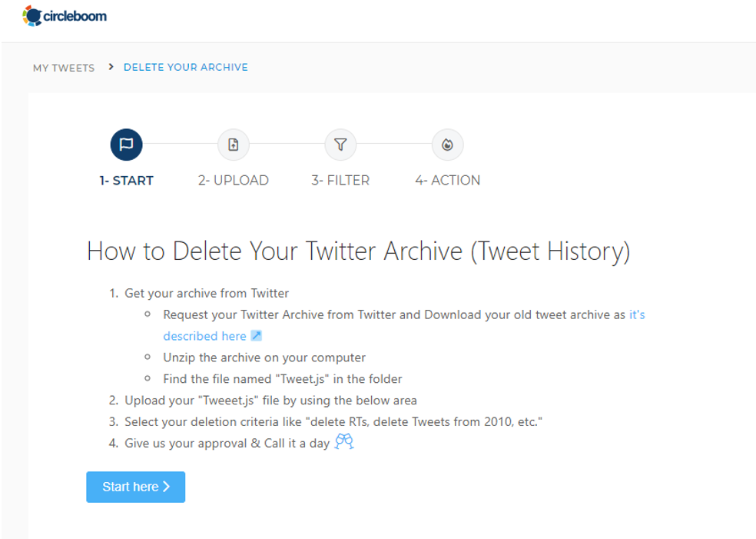756x539 pixels.
Task: Click the Action step flame icon
Action: [x=447, y=145]
